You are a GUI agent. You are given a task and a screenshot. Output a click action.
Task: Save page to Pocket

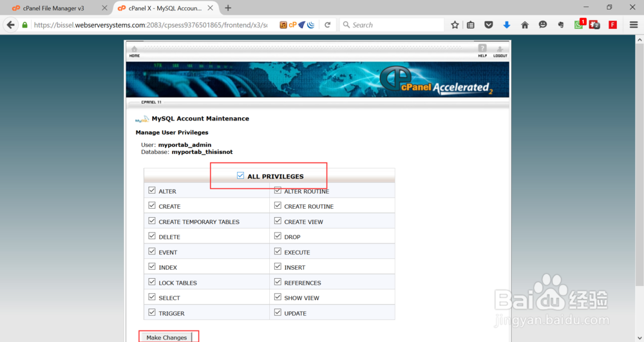(488, 25)
